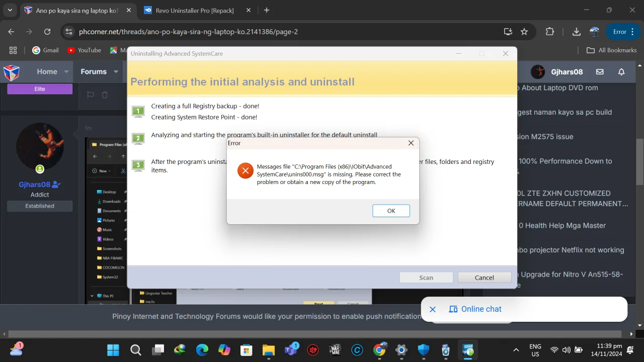Go back in browser history

coord(11,32)
